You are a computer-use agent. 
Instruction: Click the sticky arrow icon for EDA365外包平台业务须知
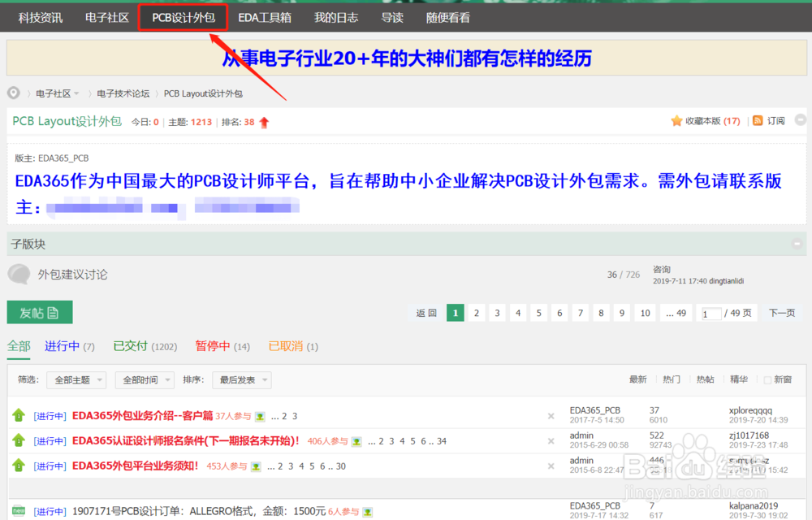pyautogui.click(x=19, y=465)
